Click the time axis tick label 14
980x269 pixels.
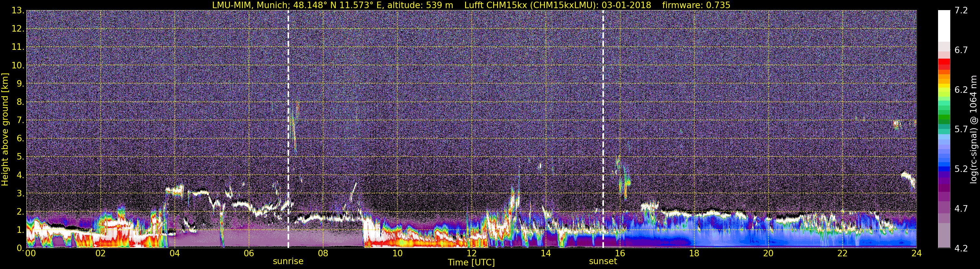click(545, 253)
